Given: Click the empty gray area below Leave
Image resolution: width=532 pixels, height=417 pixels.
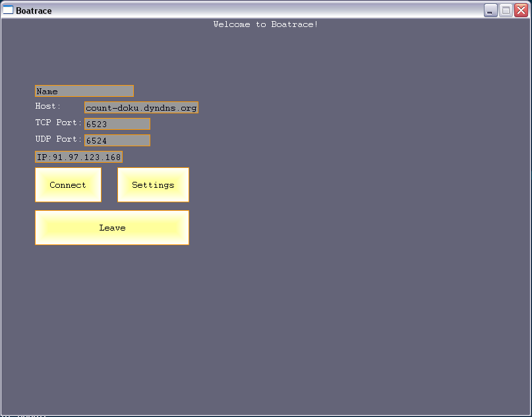Looking at the screenshot, I should 112,316.
